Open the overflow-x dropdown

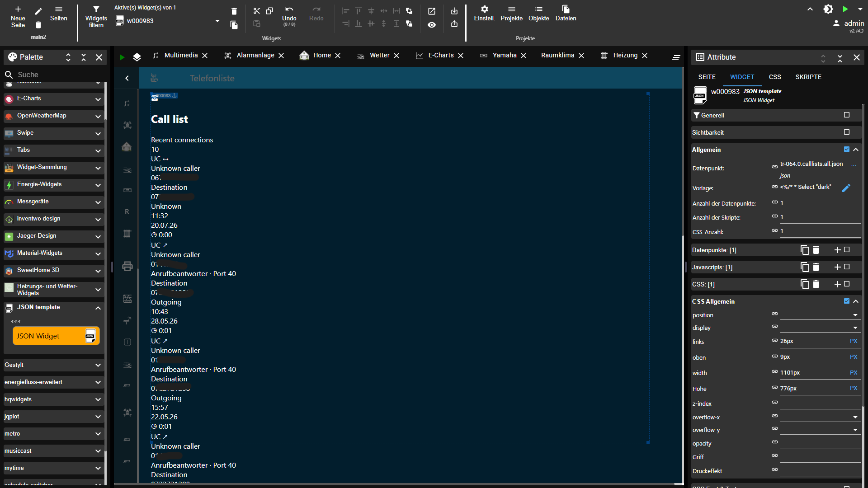(x=820, y=417)
